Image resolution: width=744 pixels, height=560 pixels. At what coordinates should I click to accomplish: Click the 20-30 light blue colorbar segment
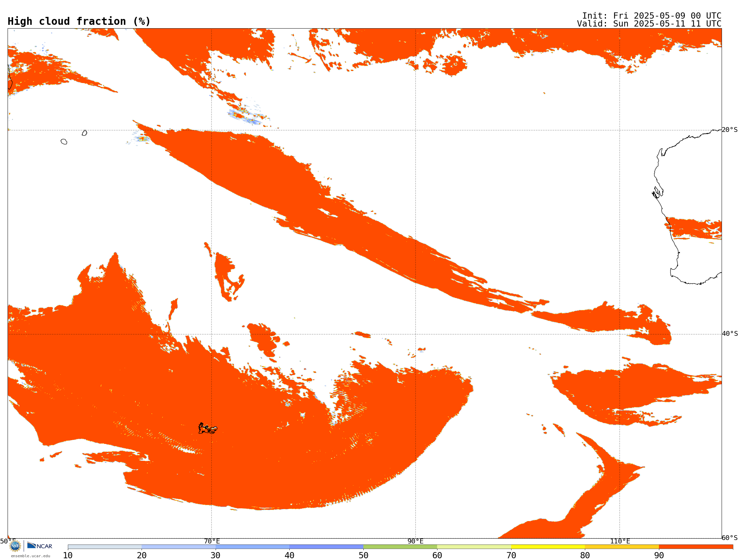point(178,547)
